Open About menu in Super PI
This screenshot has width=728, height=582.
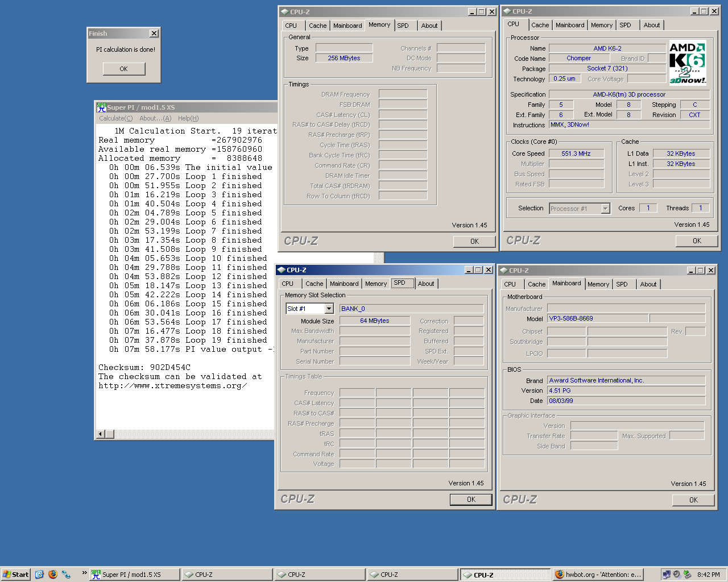pos(155,118)
